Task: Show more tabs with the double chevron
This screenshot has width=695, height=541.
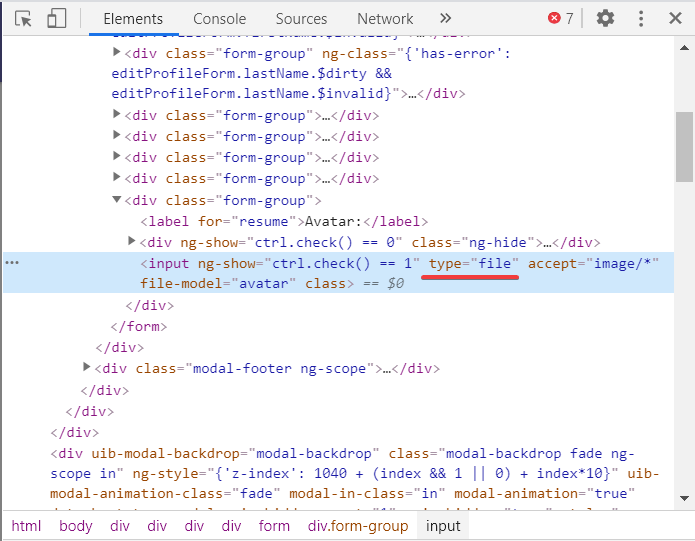Action: point(445,18)
